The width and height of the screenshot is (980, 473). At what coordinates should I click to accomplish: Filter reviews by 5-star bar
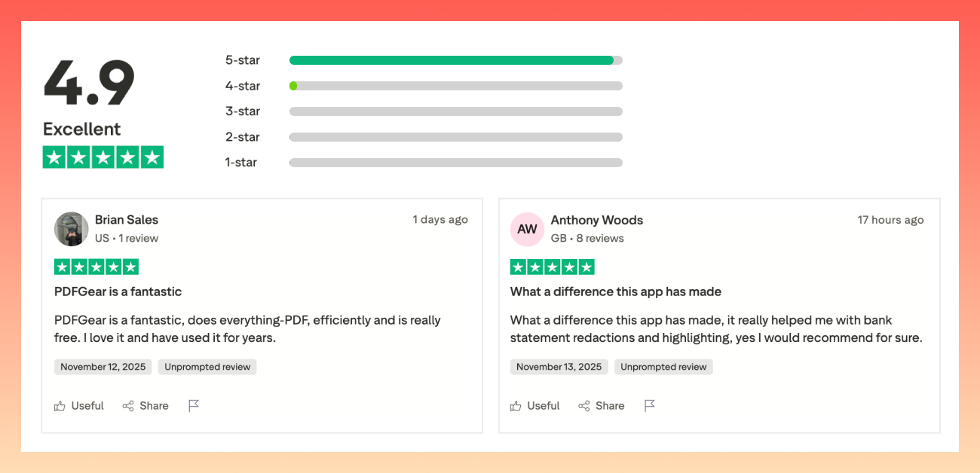coord(455,60)
